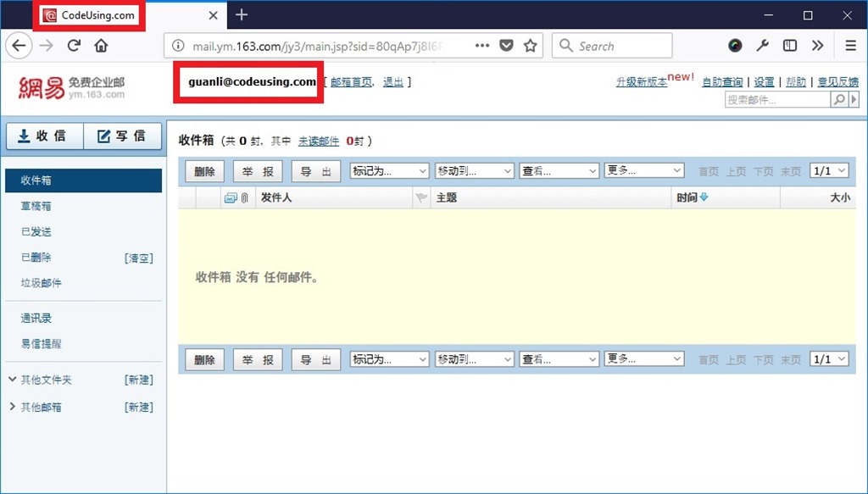Open the 标记为 dropdown

coord(388,169)
